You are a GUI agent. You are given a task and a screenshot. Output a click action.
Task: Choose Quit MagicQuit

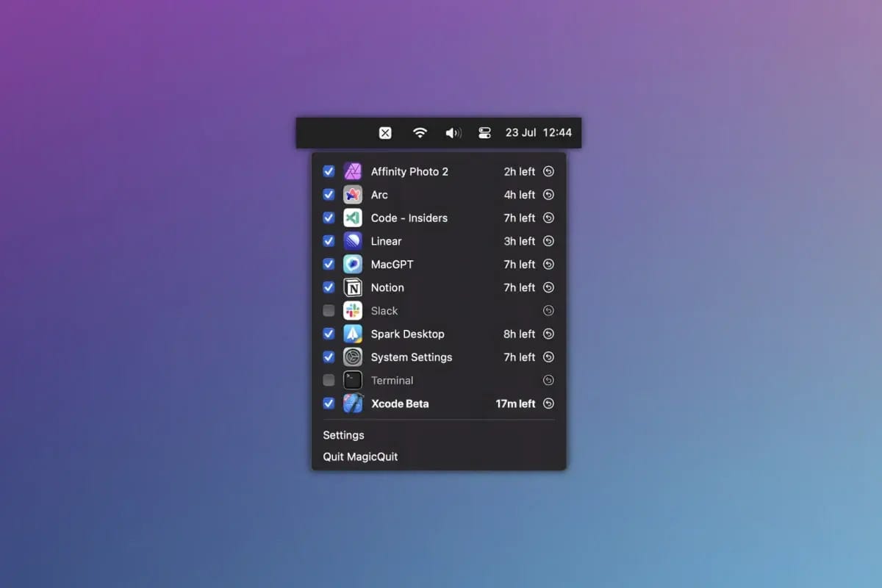click(x=360, y=456)
